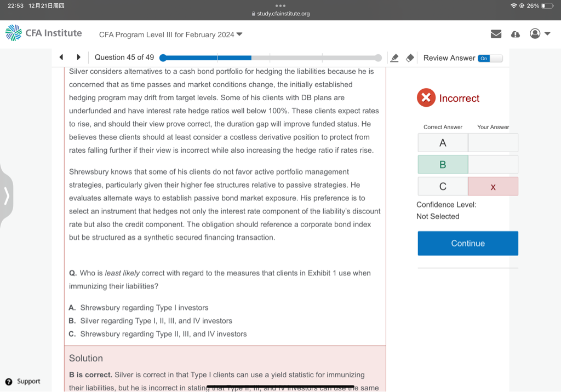Viewport: 561px width, 392px height.
Task: Open the Support help link
Action: tap(23, 381)
